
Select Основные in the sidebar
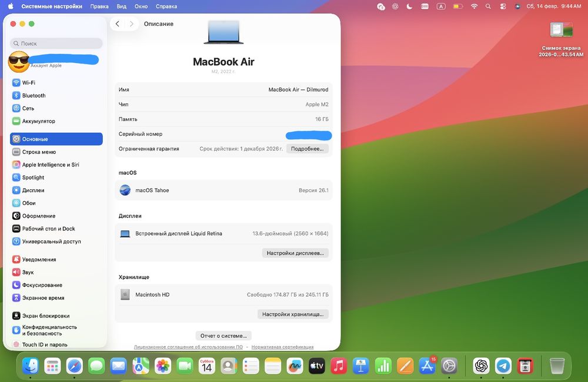coord(56,139)
